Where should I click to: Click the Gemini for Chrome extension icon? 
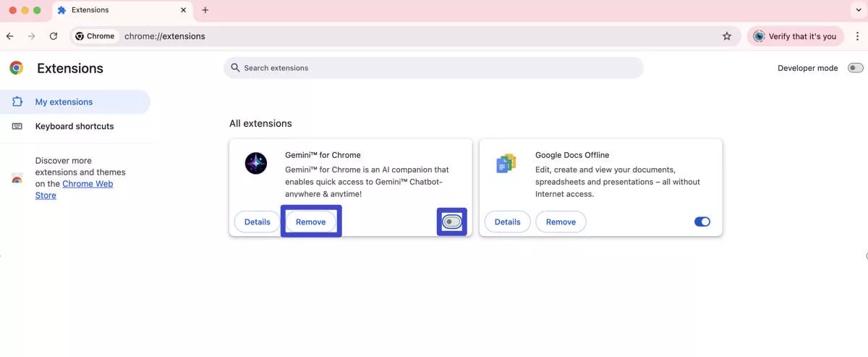(256, 164)
